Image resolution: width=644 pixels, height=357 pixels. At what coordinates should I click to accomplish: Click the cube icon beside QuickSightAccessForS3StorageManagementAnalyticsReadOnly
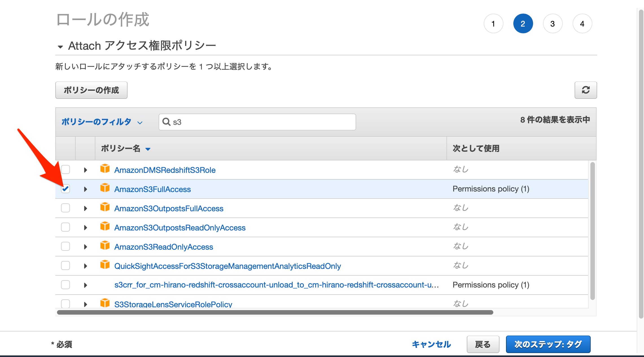105,265
